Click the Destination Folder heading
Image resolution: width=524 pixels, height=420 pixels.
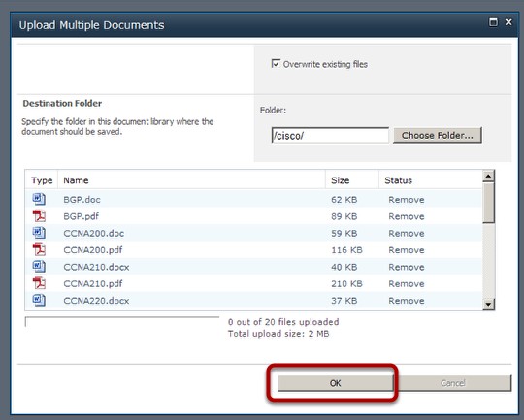pyautogui.click(x=62, y=103)
